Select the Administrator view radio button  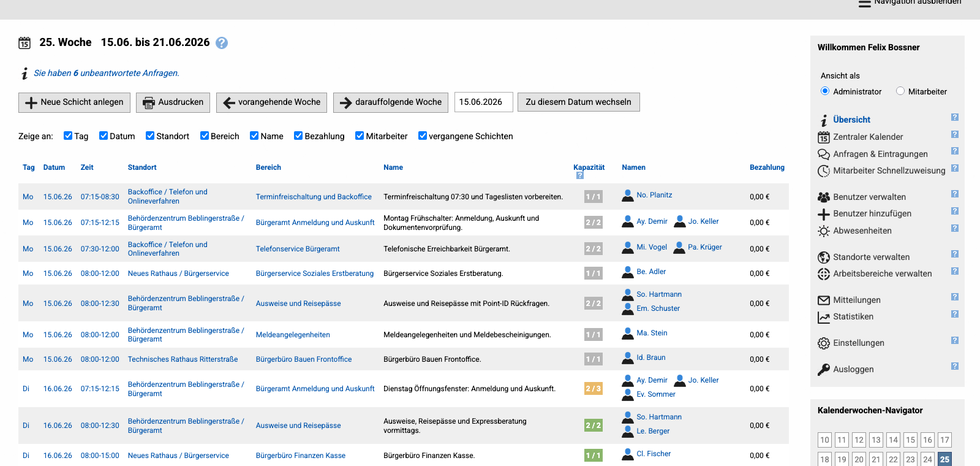pyautogui.click(x=825, y=91)
